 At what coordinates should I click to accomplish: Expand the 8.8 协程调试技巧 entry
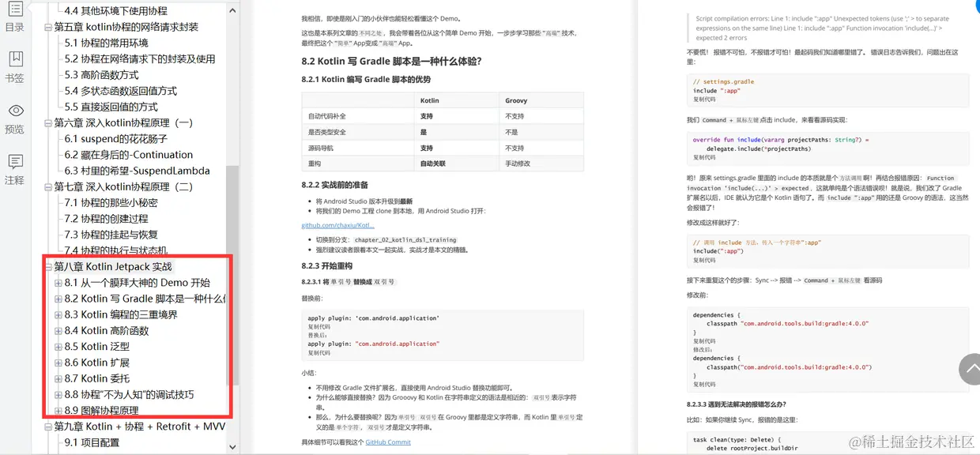58,394
